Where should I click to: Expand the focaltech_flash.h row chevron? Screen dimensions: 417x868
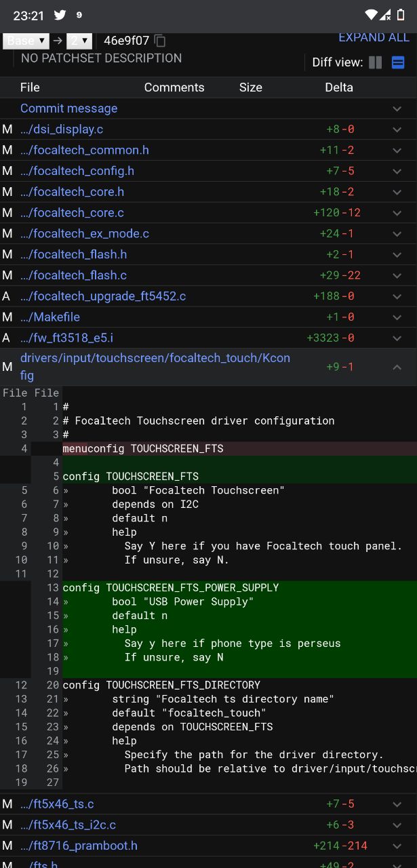click(x=397, y=255)
